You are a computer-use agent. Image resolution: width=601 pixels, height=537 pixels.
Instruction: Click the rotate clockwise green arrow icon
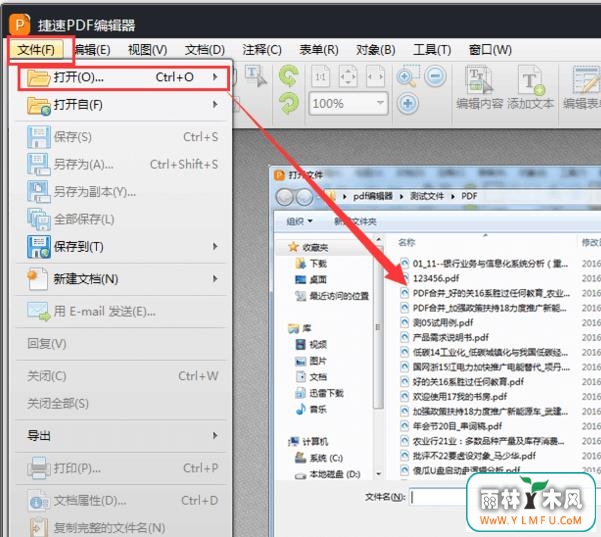[x=289, y=103]
